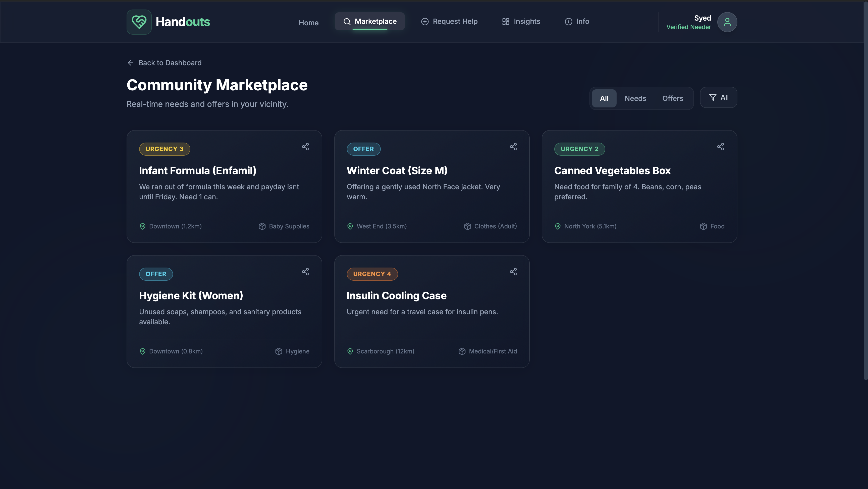
Task: Open the Info nav item
Action: pos(577,21)
